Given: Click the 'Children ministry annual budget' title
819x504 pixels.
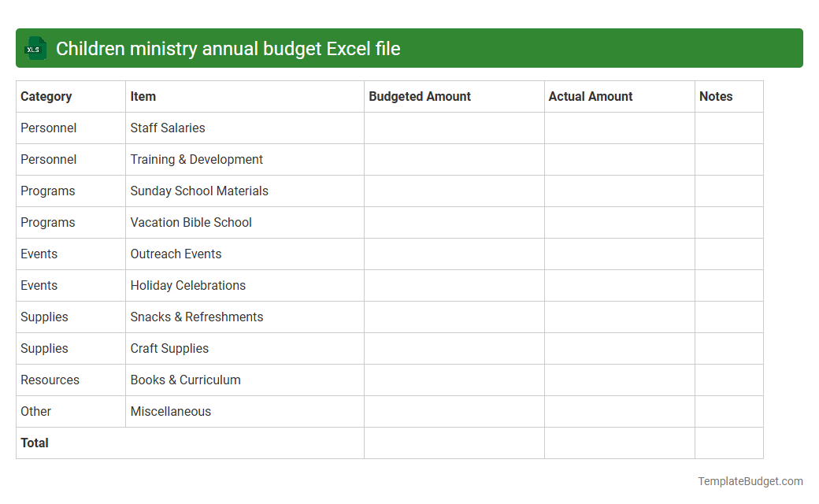Looking at the screenshot, I should click(x=228, y=48).
